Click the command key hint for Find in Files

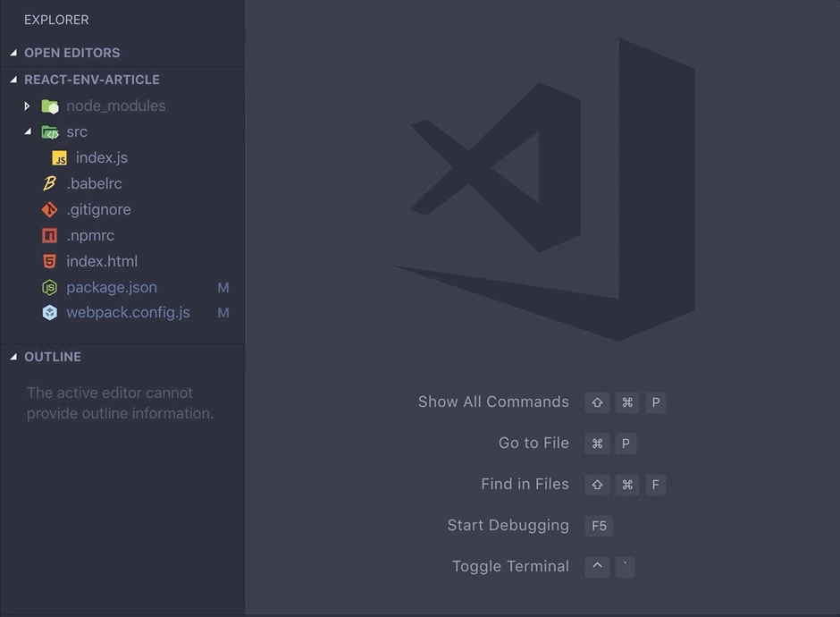pos(627,486)
